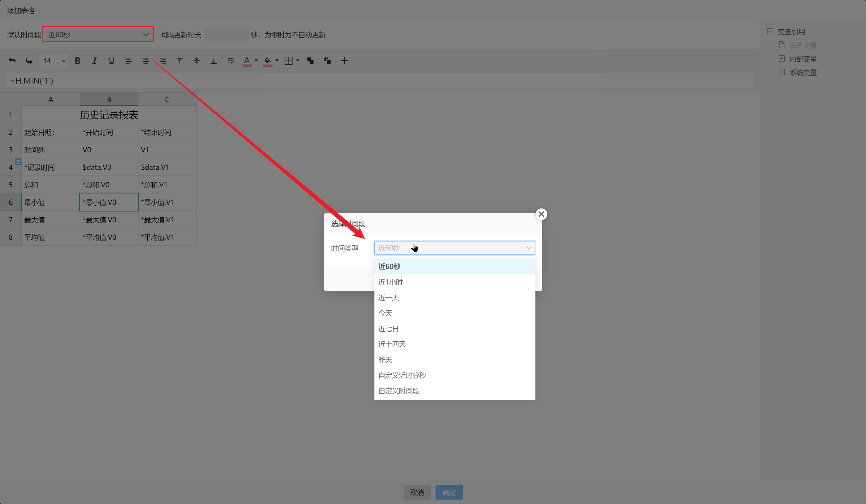Open borders dropdown arrow
The height and width of the screenshot is (504, 866).
click(x=298, y=61)
